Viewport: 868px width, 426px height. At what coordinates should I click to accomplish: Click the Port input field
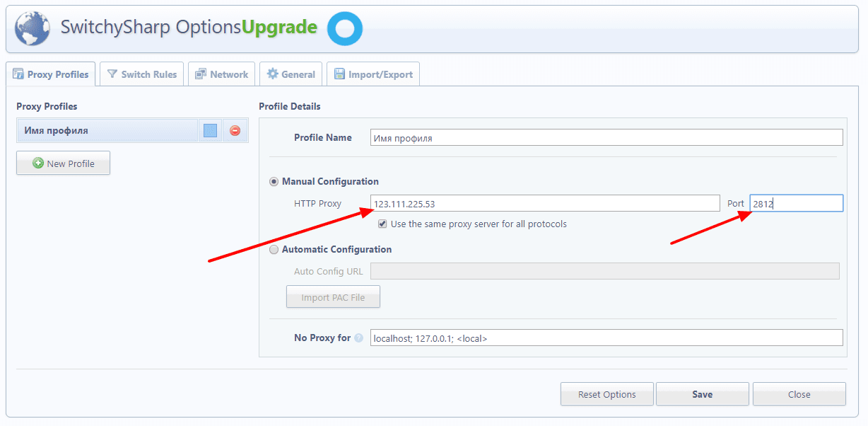click(x=797, y=204)
